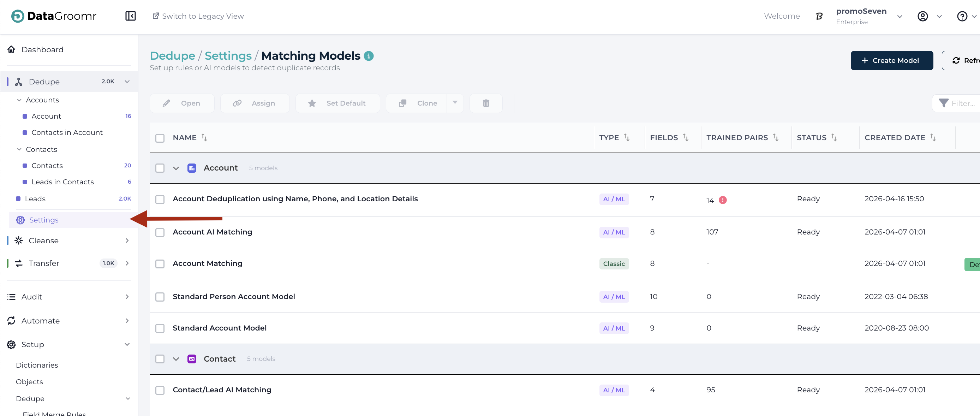
Task: Tick the Standard Account Model checkbox
Action: tap(160, 328)
